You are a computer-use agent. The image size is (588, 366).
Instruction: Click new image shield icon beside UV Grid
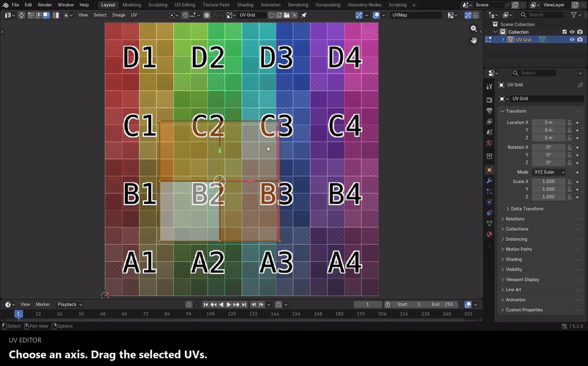point(271,15)
